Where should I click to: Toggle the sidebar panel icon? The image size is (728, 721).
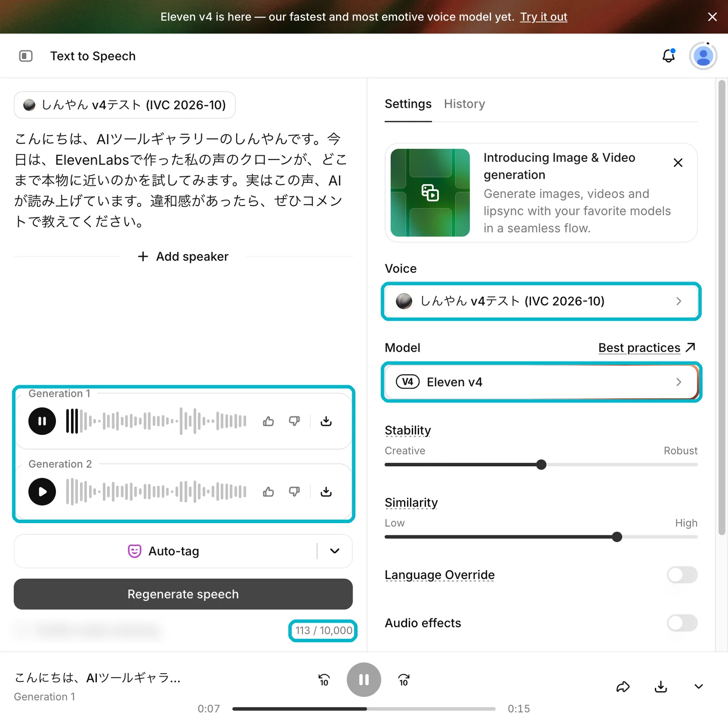[26, 56]
